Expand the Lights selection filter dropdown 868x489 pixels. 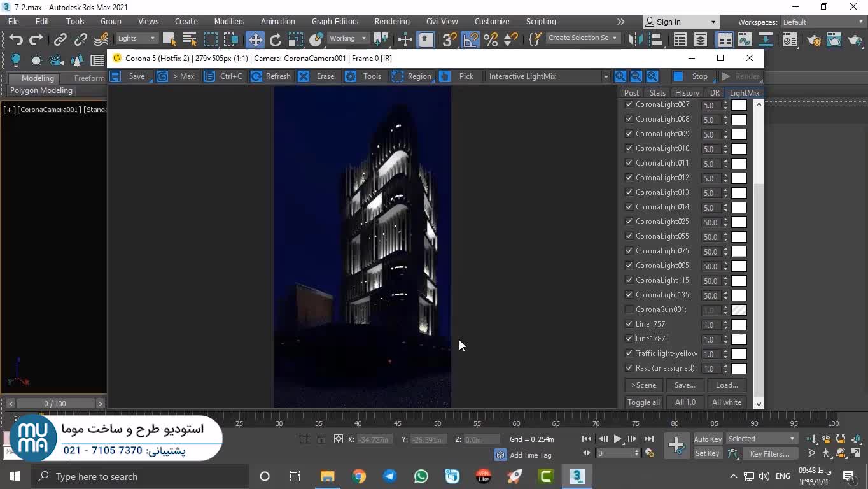[x=136, y=38]
